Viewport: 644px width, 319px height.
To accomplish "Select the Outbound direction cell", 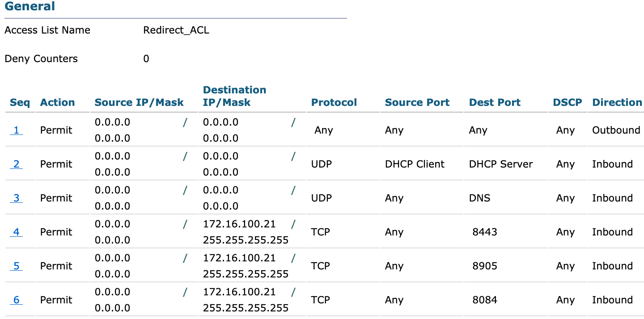I will 616,130.
